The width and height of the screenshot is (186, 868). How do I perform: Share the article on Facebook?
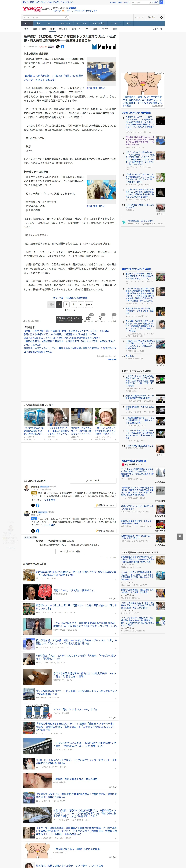click(x=62, y=47)
